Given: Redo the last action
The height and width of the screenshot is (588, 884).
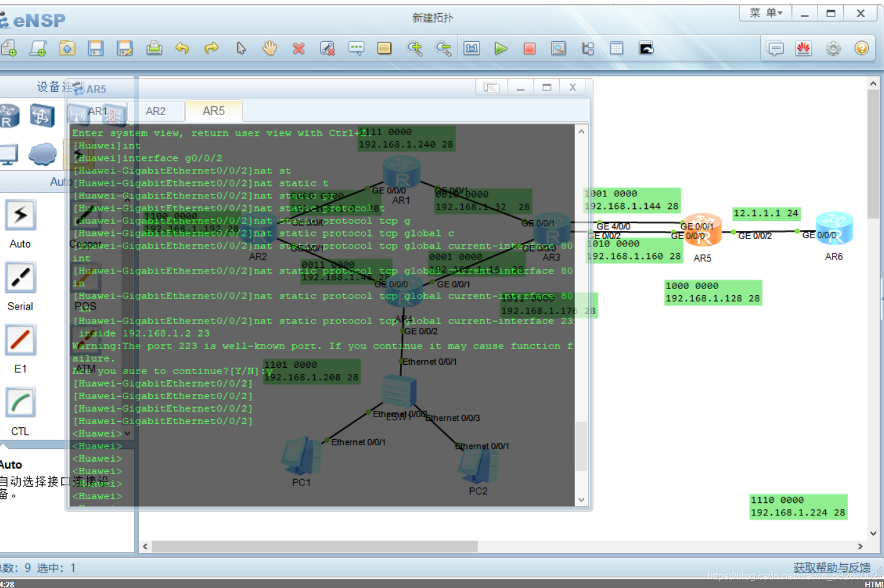Looking at the screenshot, I should (212, 48).
